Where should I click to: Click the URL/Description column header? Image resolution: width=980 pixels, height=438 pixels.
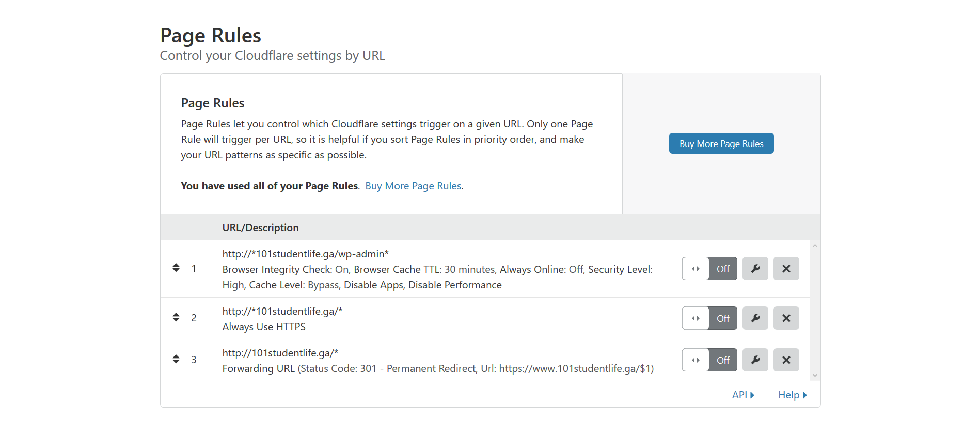pyautogui.click(x=260, y=228)
